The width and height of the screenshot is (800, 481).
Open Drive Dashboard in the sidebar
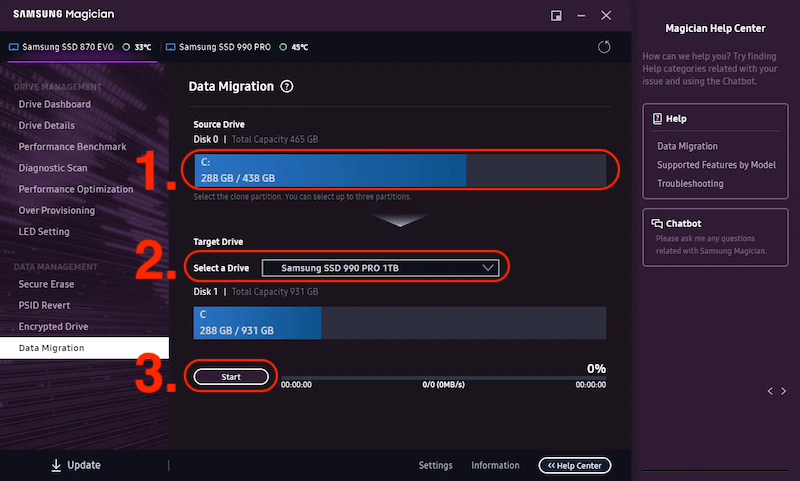(54, 104)
